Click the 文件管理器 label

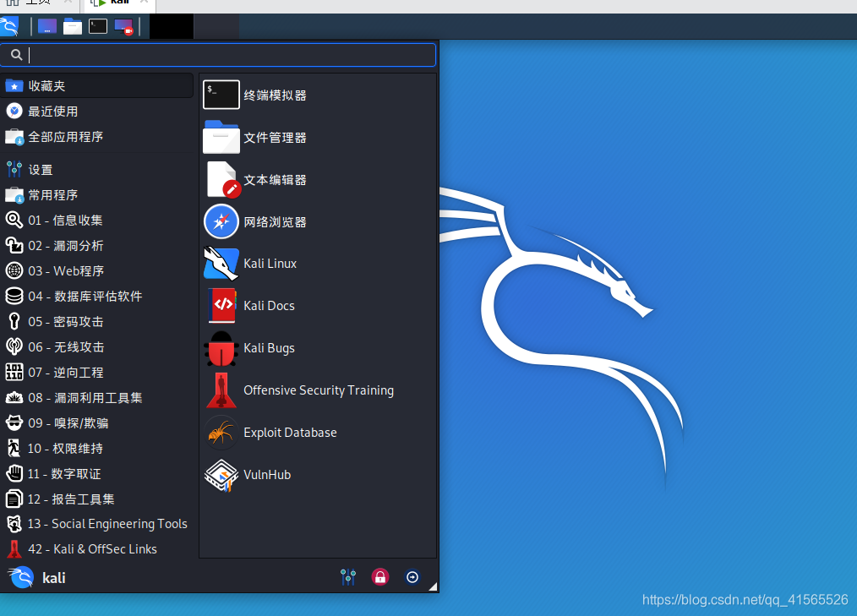pos(275,137)
